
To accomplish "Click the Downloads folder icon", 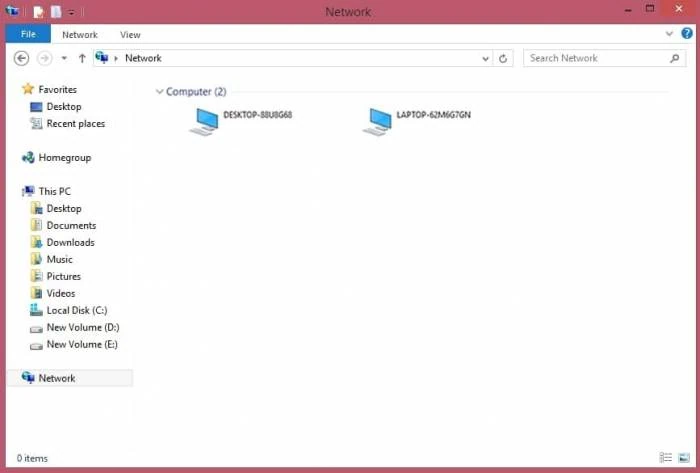I will pyautogui.click(x=36, y=242).
